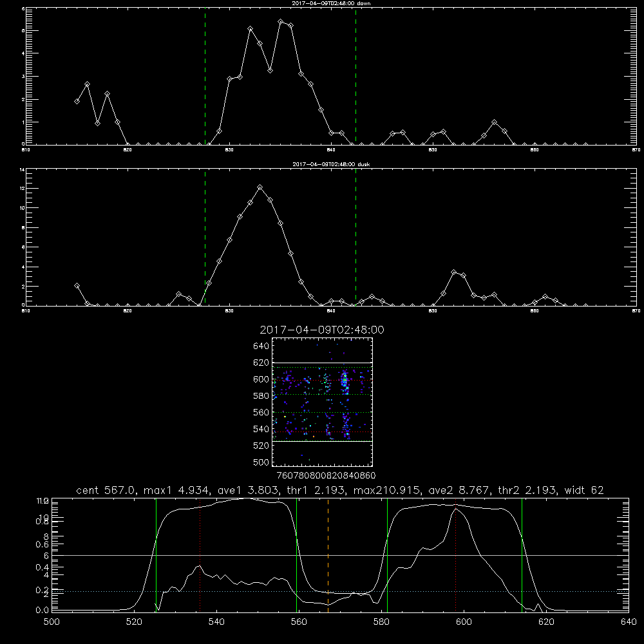Screen dimensions: 644x644
Task: Click the "540" x-axis label of bottom plot
Action: (216, 621)
